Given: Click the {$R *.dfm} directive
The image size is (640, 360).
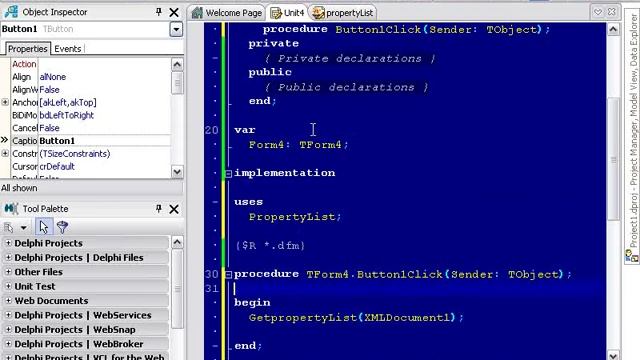Looking at the screenshot, I should point(270,246).
